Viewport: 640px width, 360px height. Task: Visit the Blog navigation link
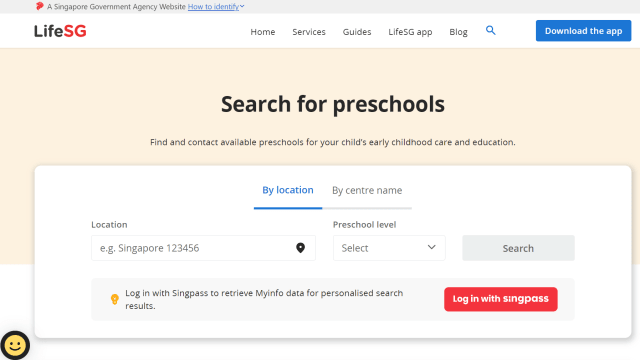tap(458, 32)
